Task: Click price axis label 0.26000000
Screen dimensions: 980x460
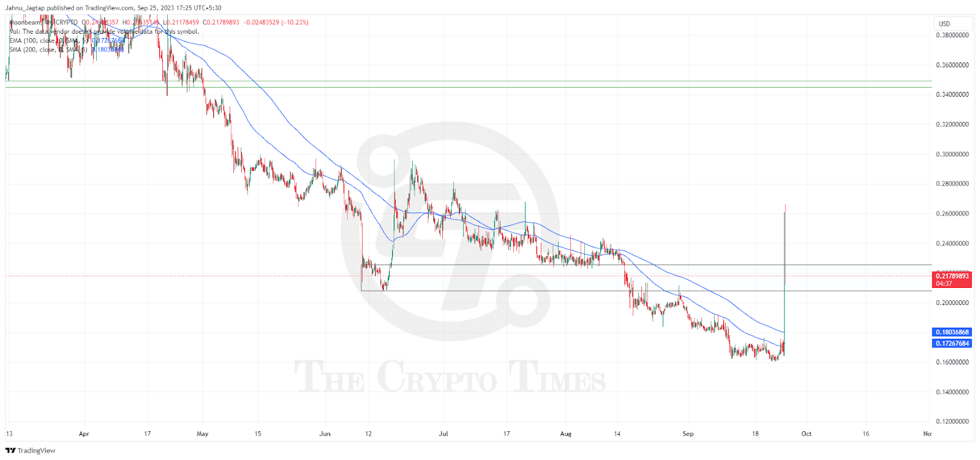Action: coord(952,214)
